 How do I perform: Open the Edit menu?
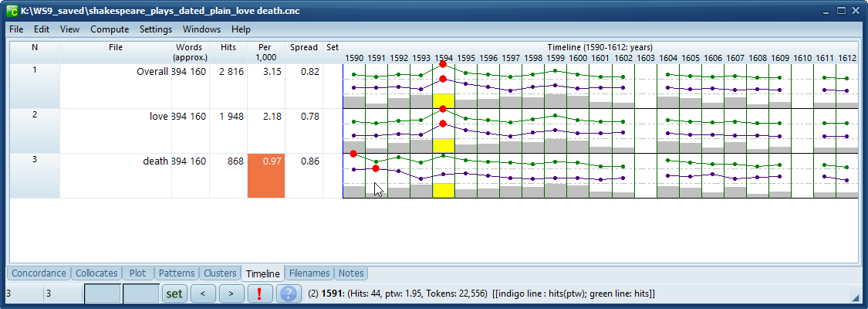(42, 29)
